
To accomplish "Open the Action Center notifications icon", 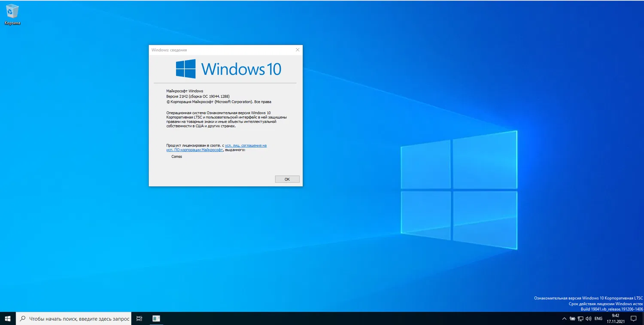I will (x=633, y=319).
